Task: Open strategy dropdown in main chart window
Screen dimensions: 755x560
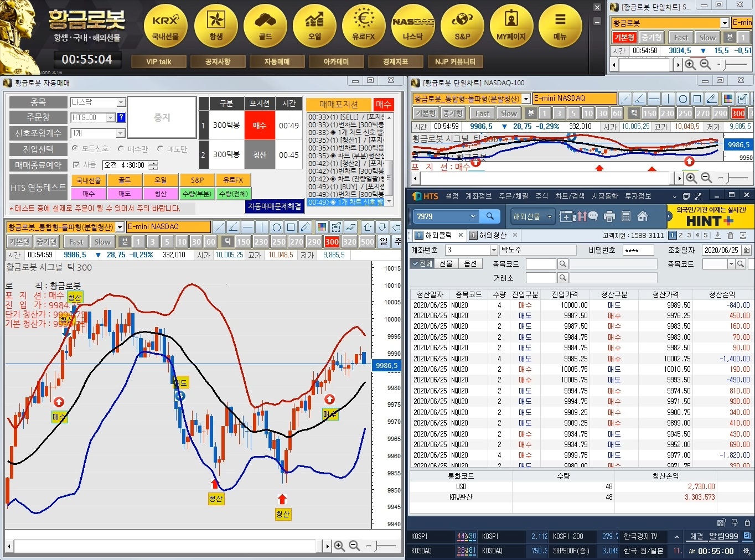Action: (120, 227)
